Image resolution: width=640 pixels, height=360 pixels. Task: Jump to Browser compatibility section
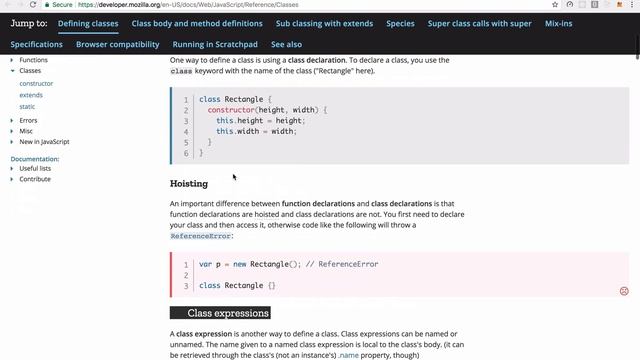click(x=118, y=44)
